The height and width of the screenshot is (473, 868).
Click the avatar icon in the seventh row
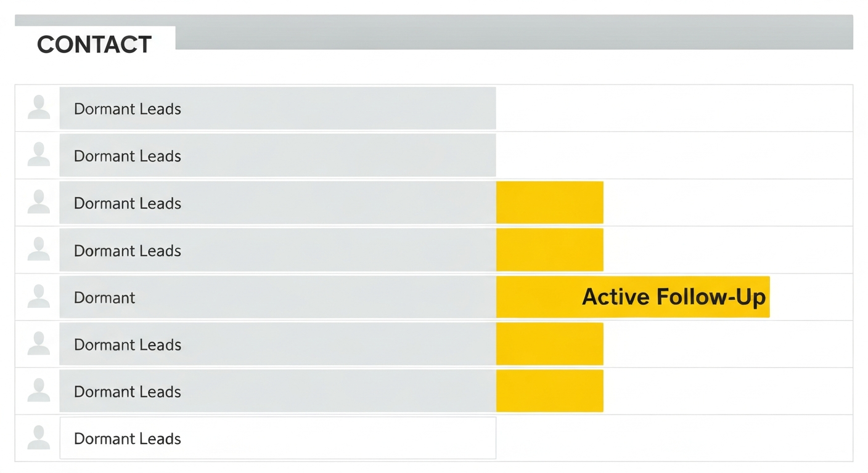(39, 391)
